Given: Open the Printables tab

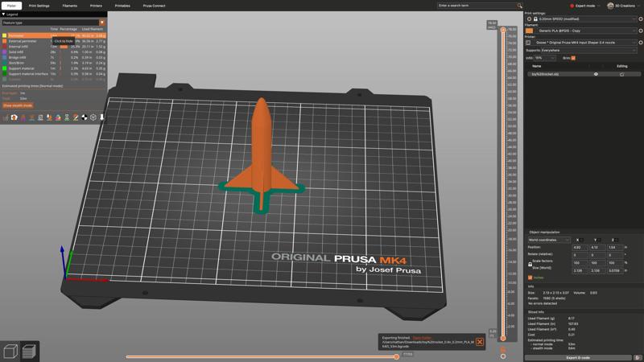Looking at the screenshot, I should 122,6.
